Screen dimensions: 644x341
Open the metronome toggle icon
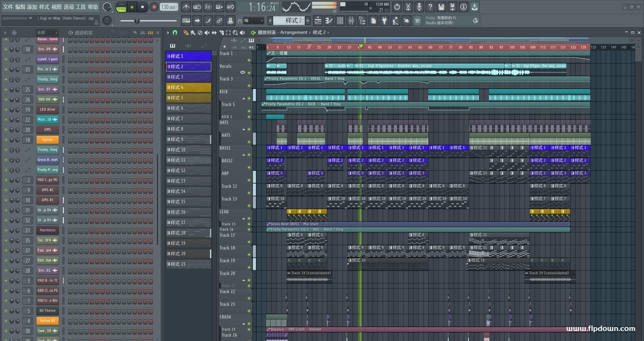pyautogui.click(x=186, y=7)
